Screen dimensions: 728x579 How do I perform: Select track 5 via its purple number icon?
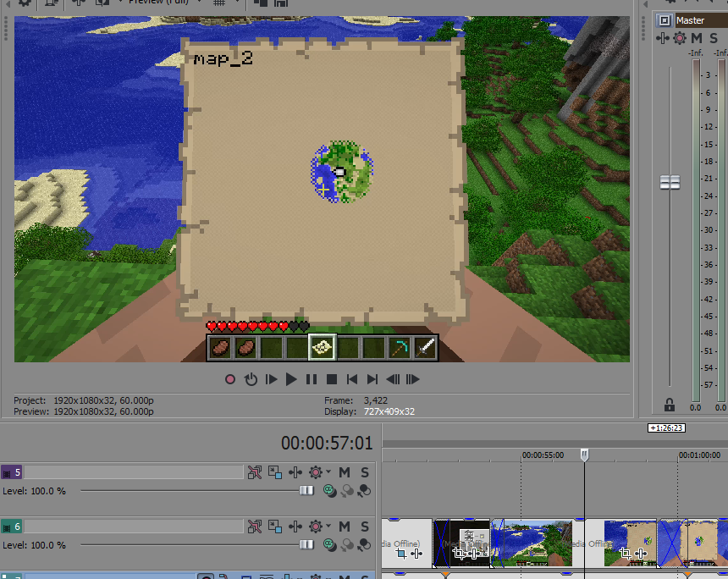(12, 472)
